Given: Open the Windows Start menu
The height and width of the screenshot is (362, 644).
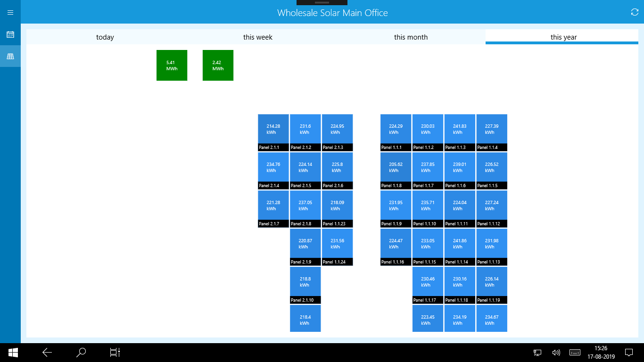Looking at the screenshot, I should coord(13,352).
